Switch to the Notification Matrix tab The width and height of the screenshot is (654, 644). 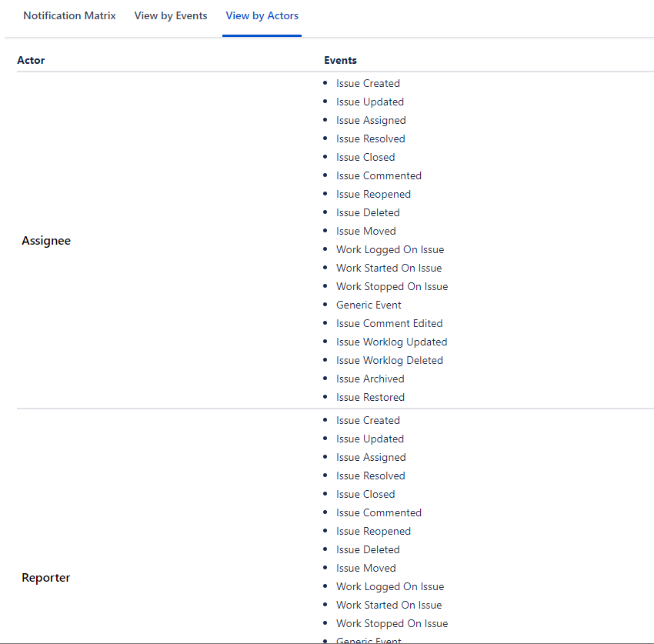tap(69, 16)
